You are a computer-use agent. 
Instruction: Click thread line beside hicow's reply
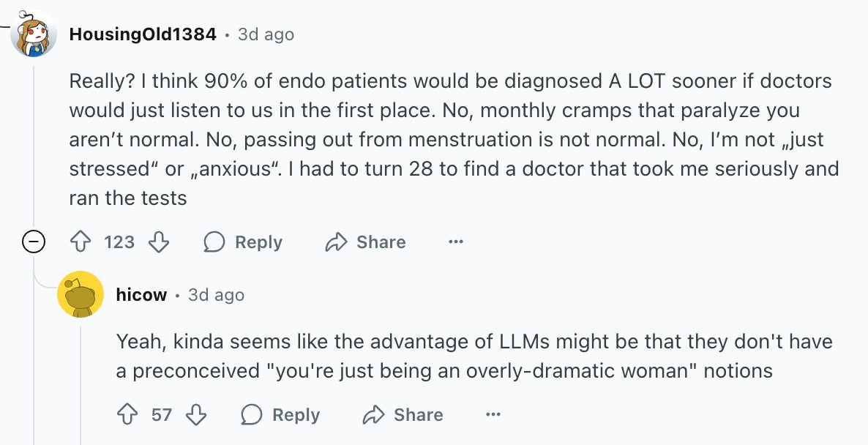[x=81, y=386]
